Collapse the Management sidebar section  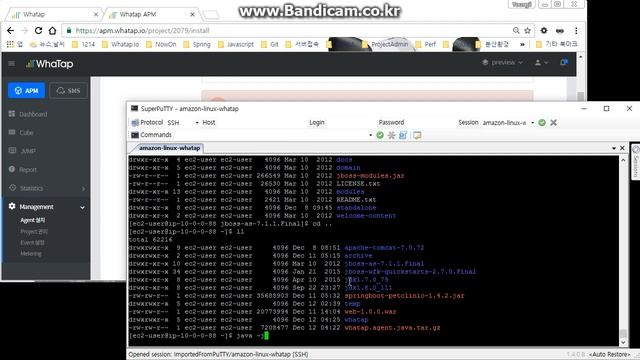point(47,207)
